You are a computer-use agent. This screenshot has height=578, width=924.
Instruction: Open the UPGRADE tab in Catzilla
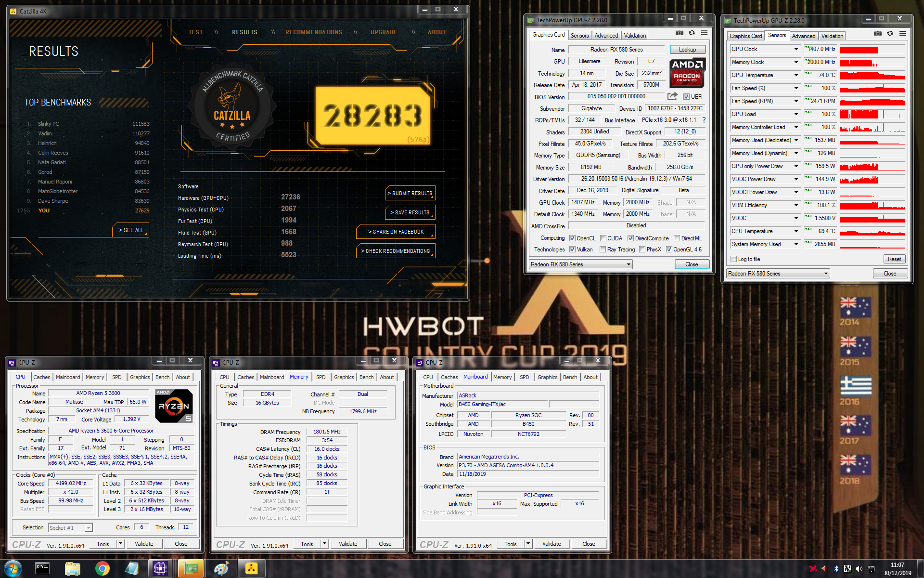point(384,32)
